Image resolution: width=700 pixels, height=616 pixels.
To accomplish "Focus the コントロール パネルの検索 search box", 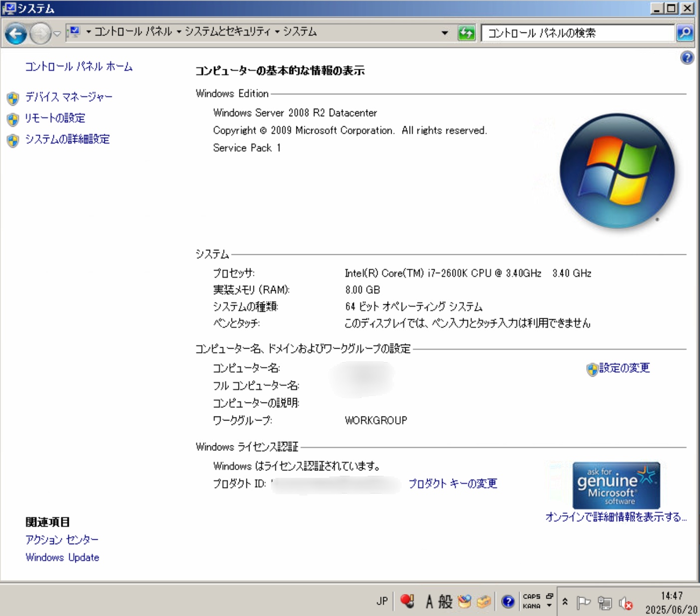I will [x=578, y=33].
